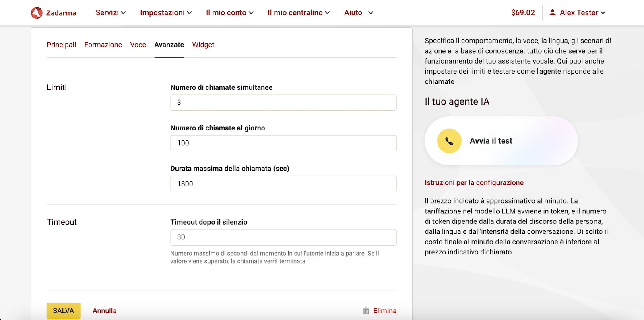Click the Annulla link
The height and width of the screenshot is (320, 644).
(x=105, y=311)
